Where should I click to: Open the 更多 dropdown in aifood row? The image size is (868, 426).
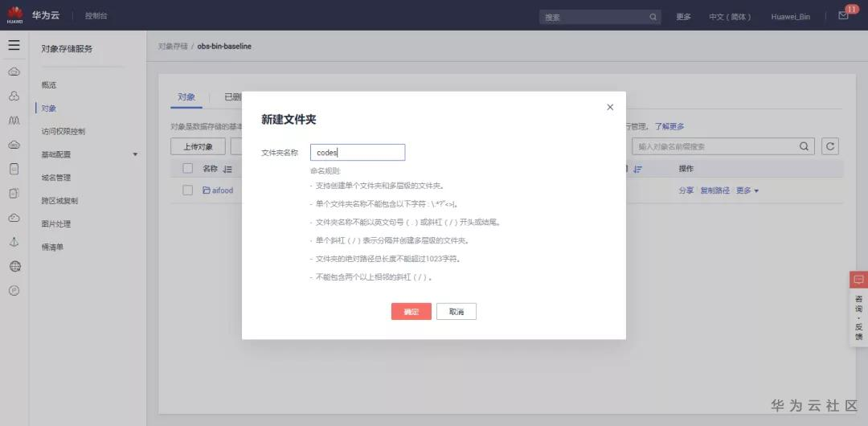(747, 190)
